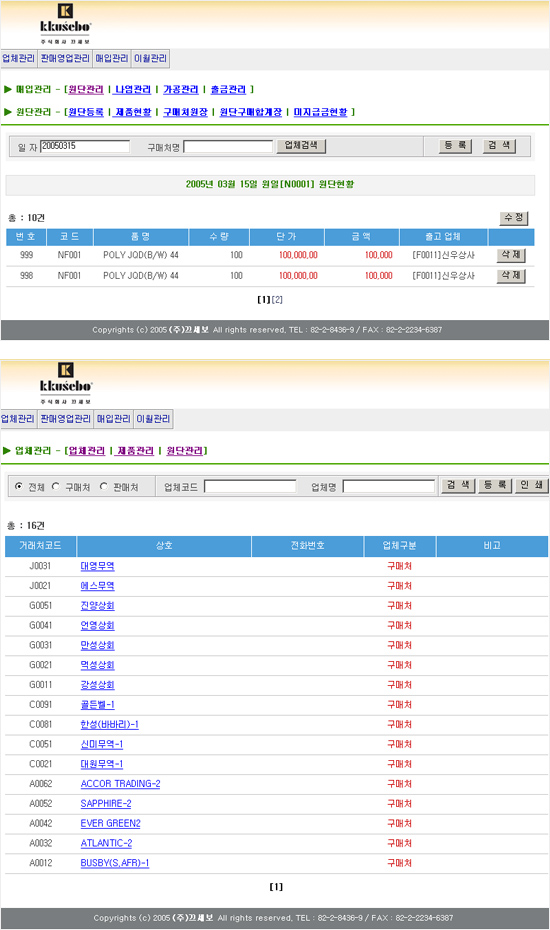Click the 등록 button on the upper fabric page
Image resolution: width=550 pixels, height=930 pixels.
pos(455,145)
